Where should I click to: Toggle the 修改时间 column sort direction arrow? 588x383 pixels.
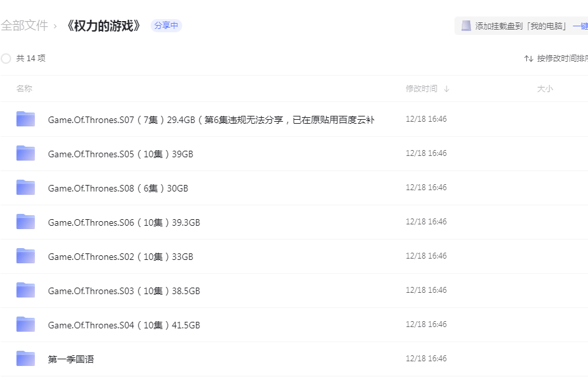(x=447, y=88)
